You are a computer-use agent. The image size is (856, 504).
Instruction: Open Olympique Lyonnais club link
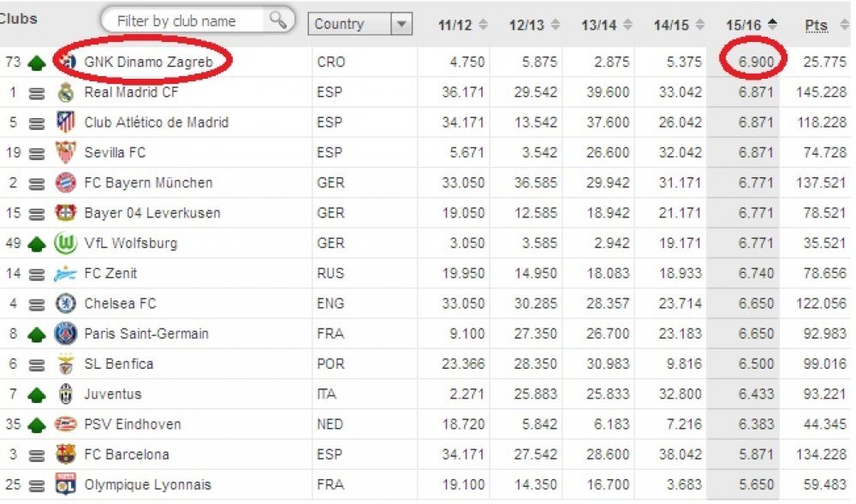coord(147,485)
